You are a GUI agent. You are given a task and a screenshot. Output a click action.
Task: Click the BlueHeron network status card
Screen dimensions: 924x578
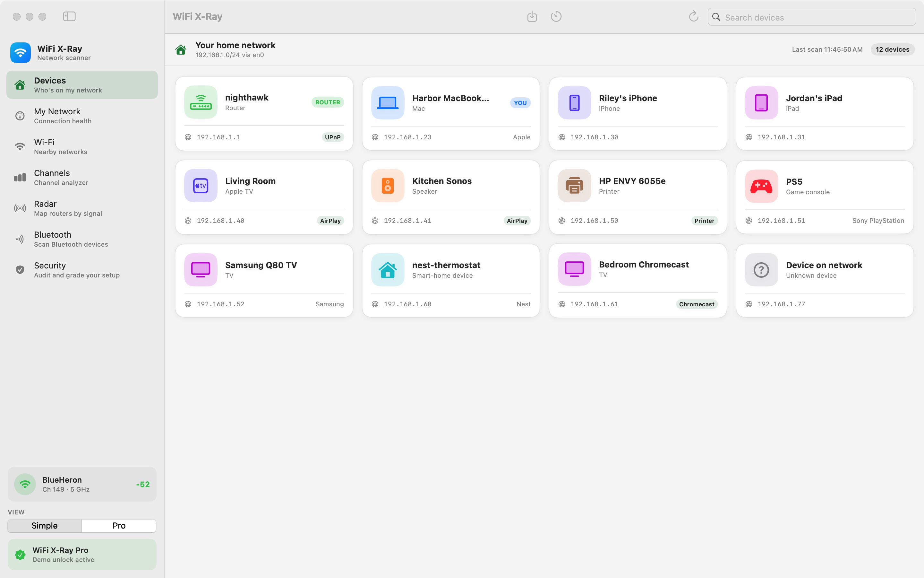click(x=82, y=484)
